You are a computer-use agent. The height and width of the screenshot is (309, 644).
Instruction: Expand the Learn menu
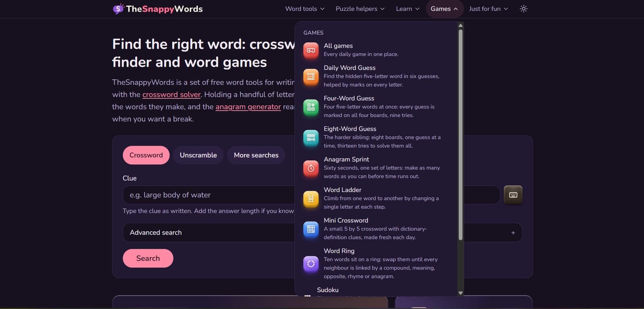tap(408, 9)
